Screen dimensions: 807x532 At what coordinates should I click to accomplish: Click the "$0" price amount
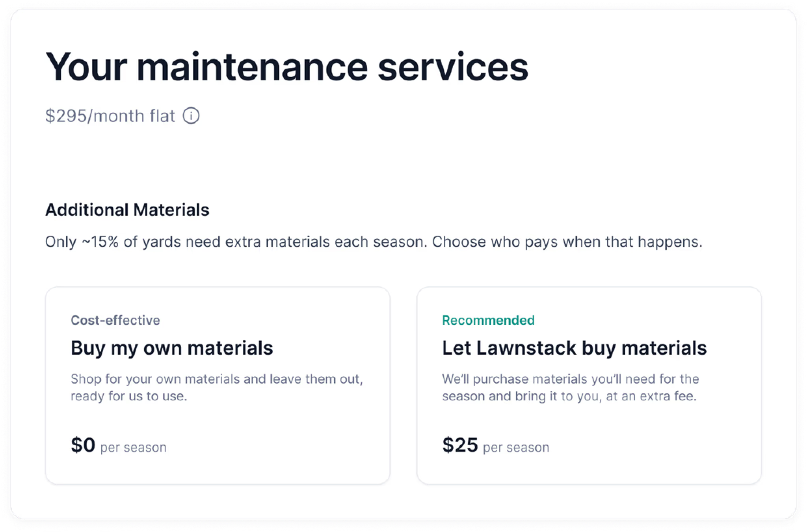(x=83, y=445)
